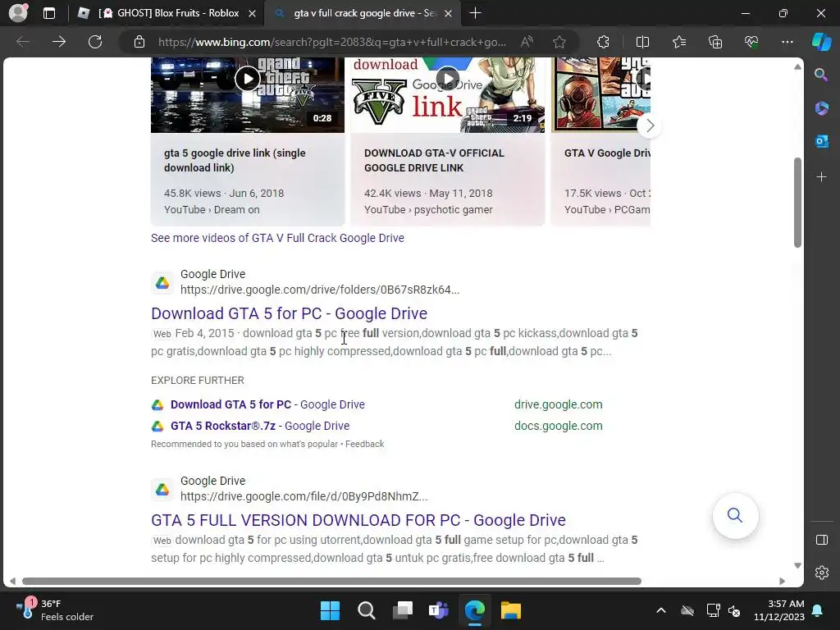
Task: Open the Windows Start menu
Action: (330, 610)
